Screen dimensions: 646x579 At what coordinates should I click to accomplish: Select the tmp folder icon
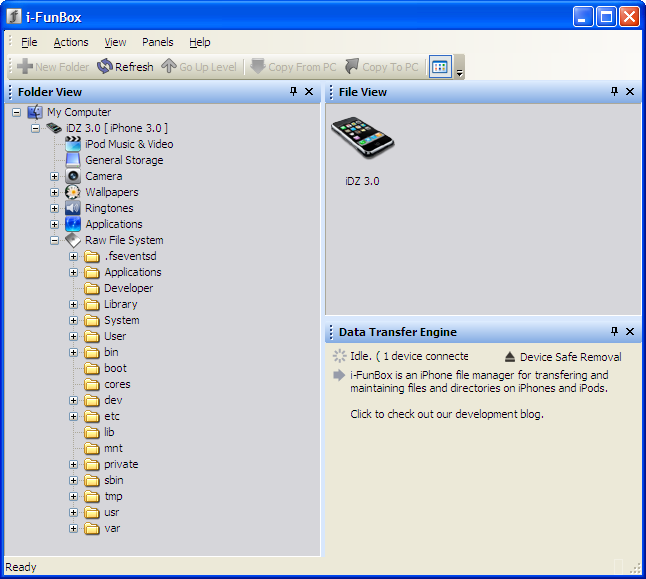tap(92, 497)
